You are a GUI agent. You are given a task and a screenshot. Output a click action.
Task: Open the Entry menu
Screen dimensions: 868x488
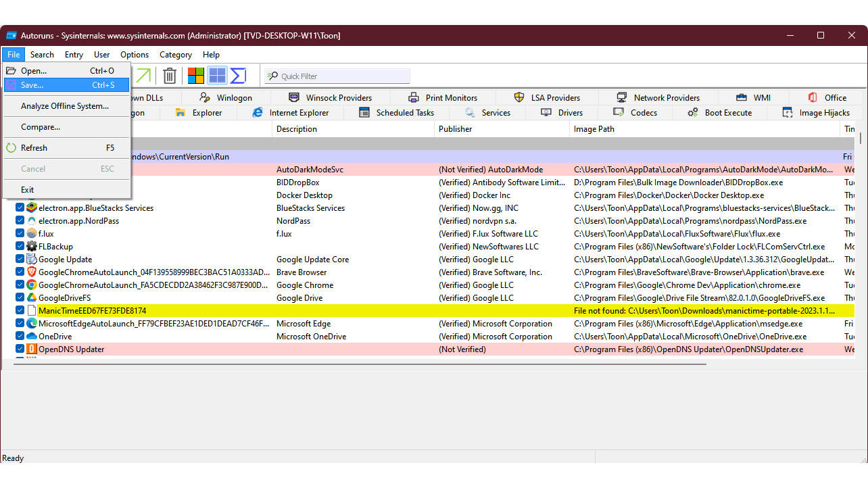coord(74,55)
